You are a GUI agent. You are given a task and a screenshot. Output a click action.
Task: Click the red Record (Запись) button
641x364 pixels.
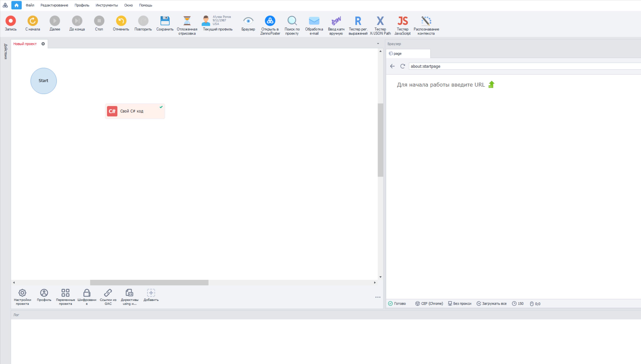[x=11, y=21]
